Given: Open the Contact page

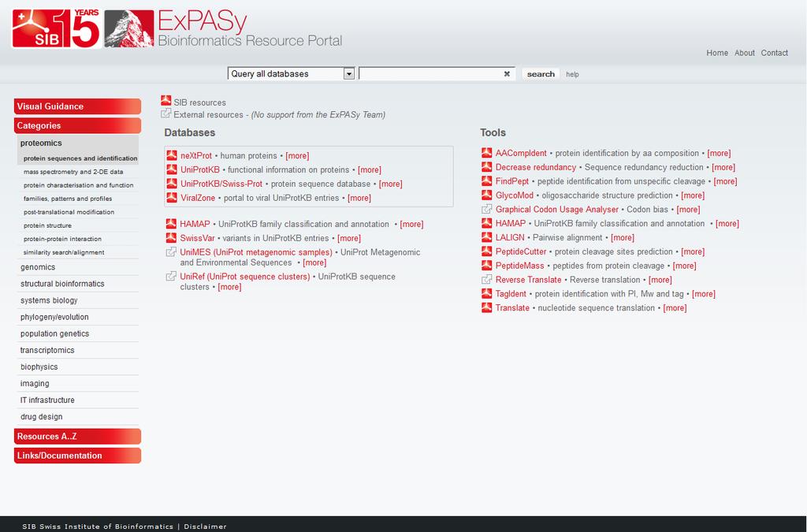Looking at the screenshot, I should (774, 53).
